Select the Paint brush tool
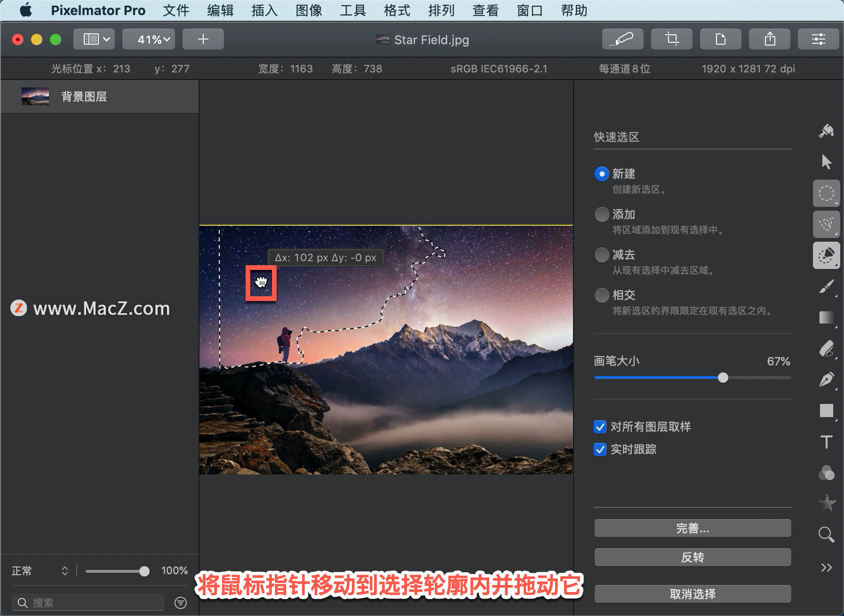Viewport: 844px width, 616px height. click(826, 286)
